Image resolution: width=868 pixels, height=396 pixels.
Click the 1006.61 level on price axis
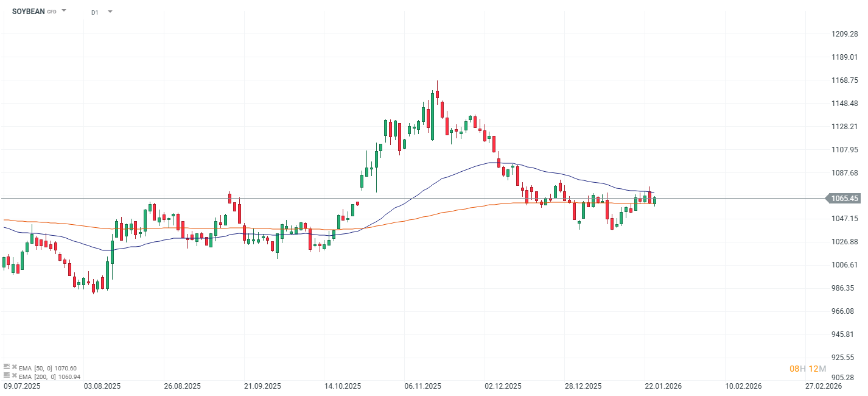click(845, 264)
